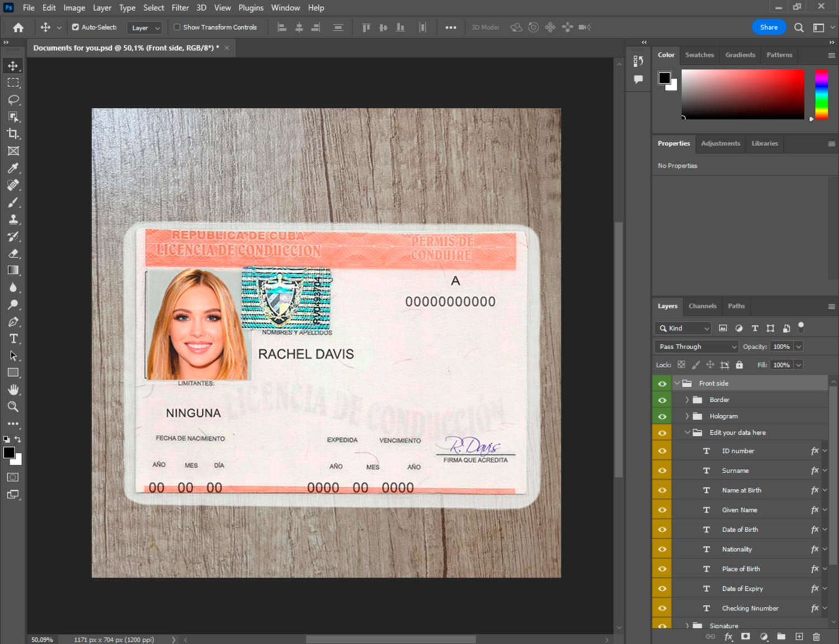Select the Lasso tool

(13, 100)
